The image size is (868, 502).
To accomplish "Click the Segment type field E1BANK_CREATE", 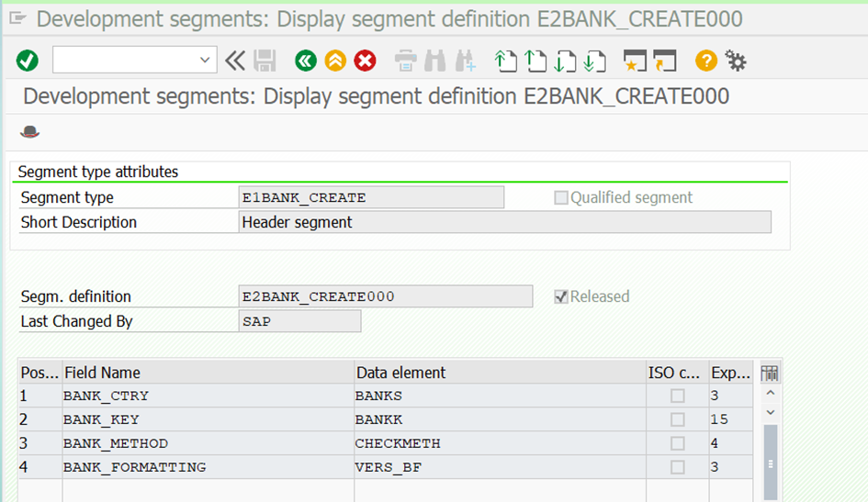I will coord(371,197).
